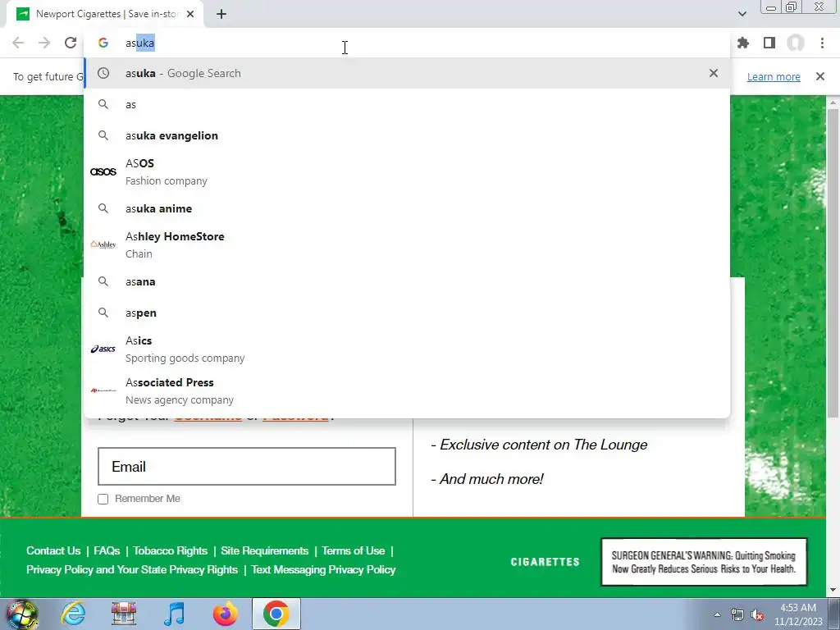Open Privacy Policy and State Privacy Rights

tap(132, 569)
